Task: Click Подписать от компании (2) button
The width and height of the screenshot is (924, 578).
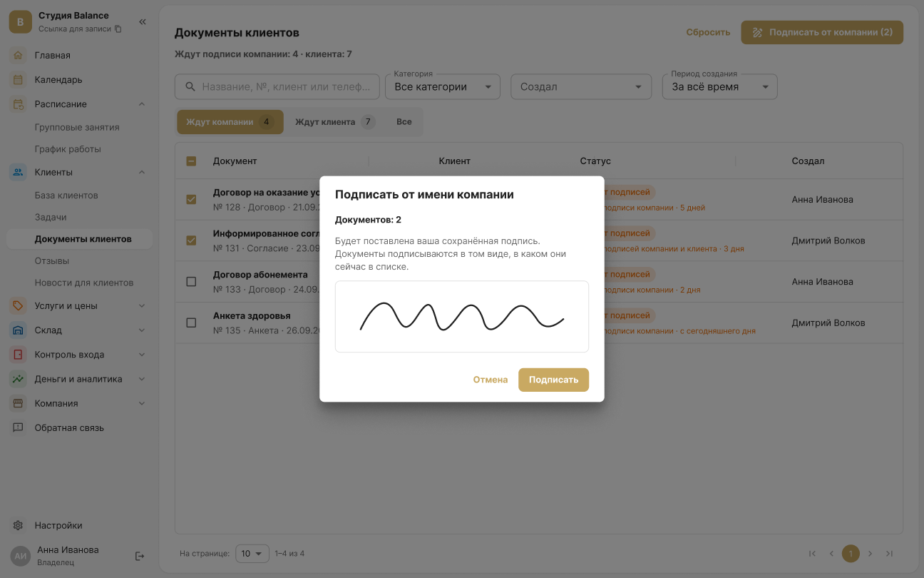Action: pos(822,32)
